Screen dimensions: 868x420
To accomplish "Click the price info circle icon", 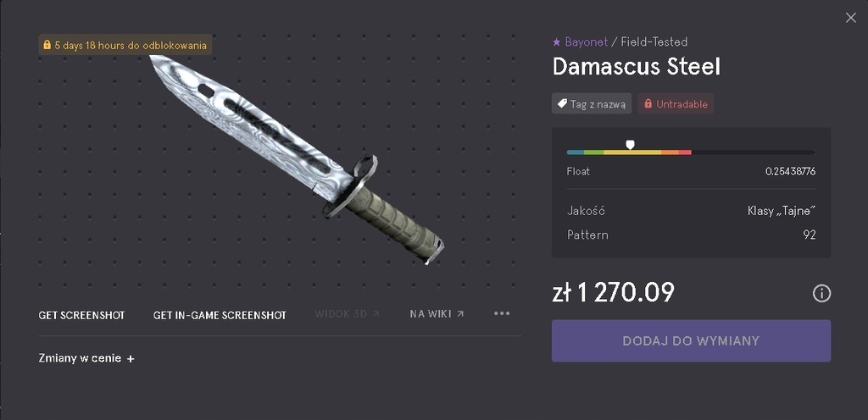I will click(x=821, y=294).
